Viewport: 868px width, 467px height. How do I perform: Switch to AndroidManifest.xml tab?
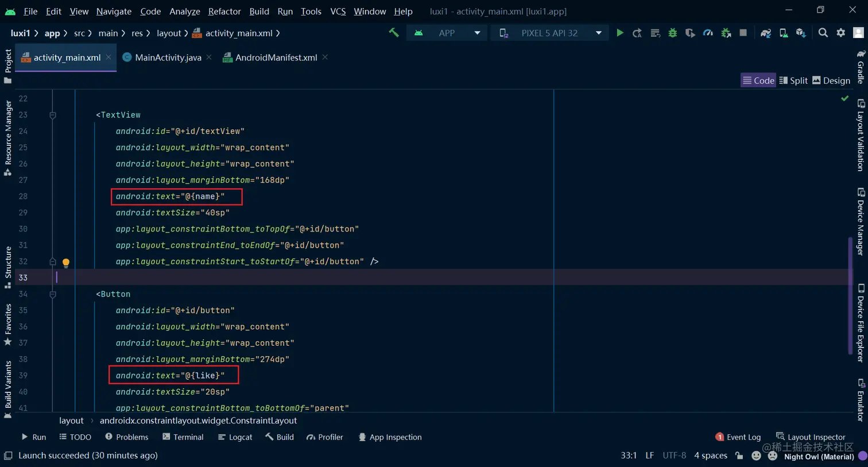(276, 57)
